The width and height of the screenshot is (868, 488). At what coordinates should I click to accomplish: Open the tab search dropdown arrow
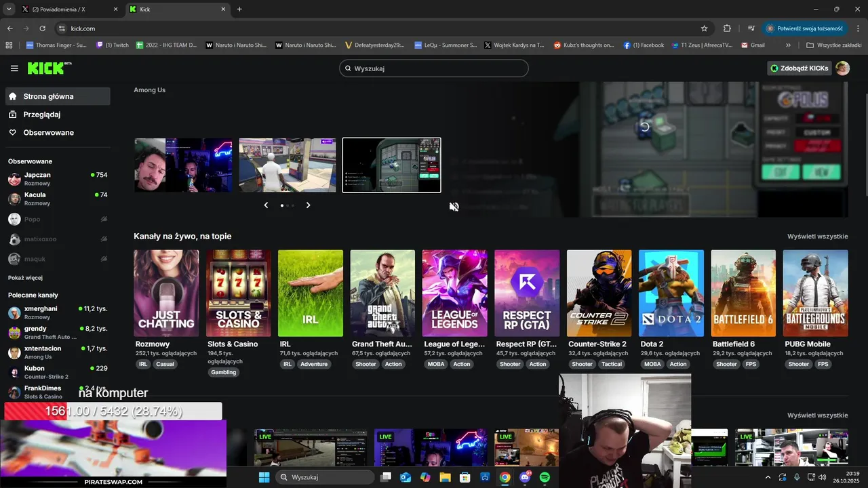(x=9, y=9)
